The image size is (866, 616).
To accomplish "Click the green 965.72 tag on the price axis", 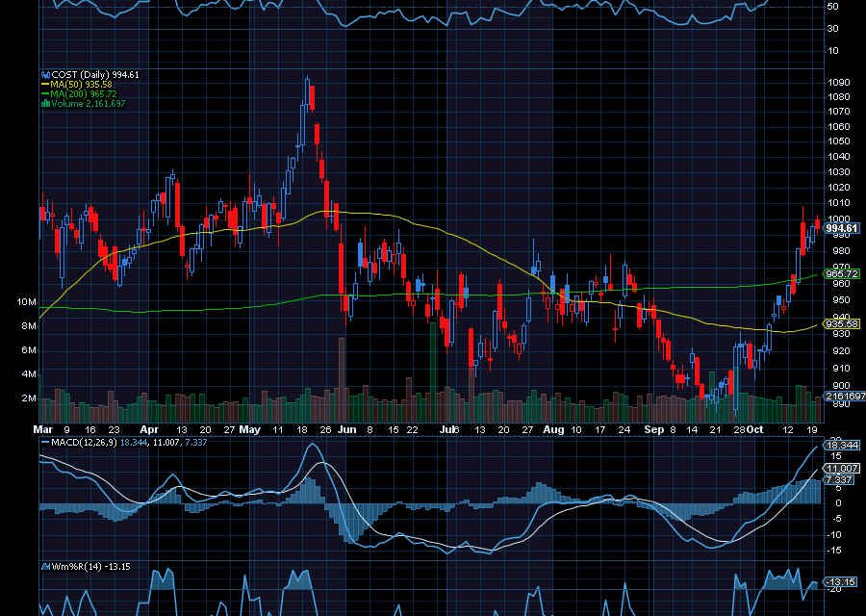I will [x=842, y=274].
